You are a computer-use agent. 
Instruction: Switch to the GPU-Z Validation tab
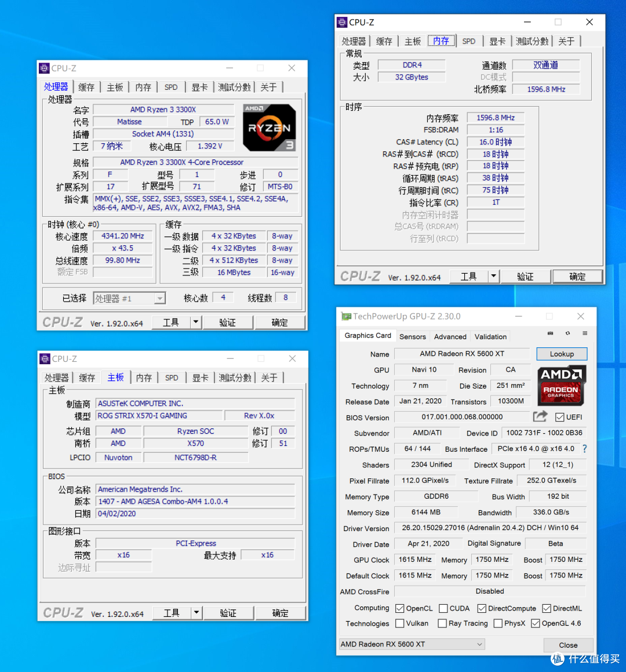tap(490, 336)
